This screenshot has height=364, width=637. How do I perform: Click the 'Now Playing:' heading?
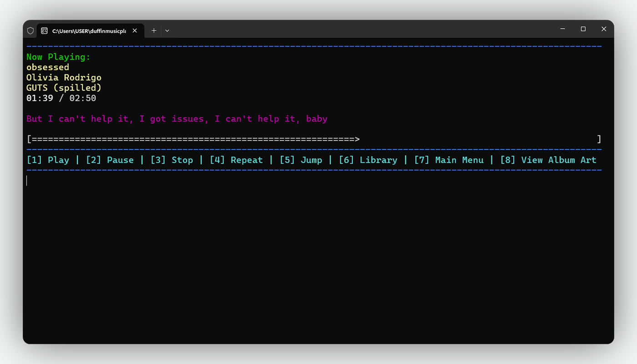59,57
